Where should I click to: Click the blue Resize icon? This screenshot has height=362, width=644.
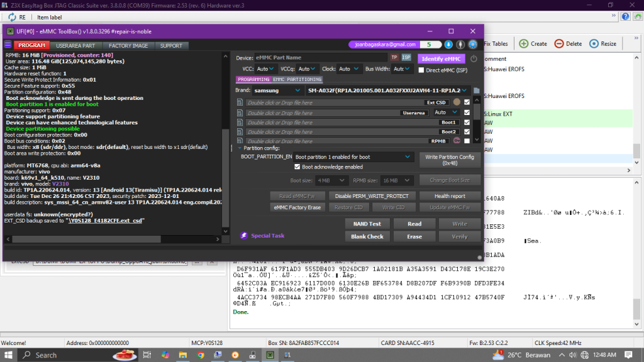coord(594,43)
